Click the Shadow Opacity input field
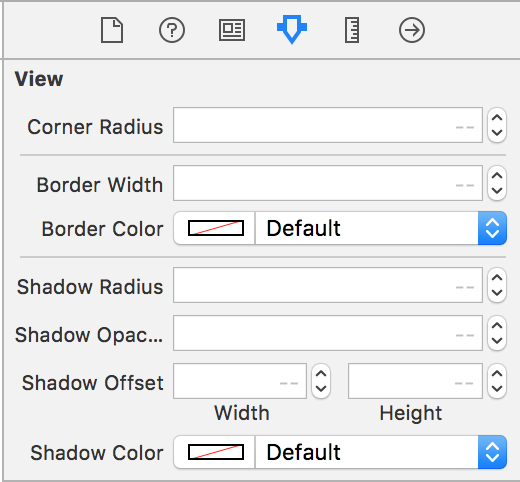Viewport: 520px width, 482px height. (x=328, y=333)
